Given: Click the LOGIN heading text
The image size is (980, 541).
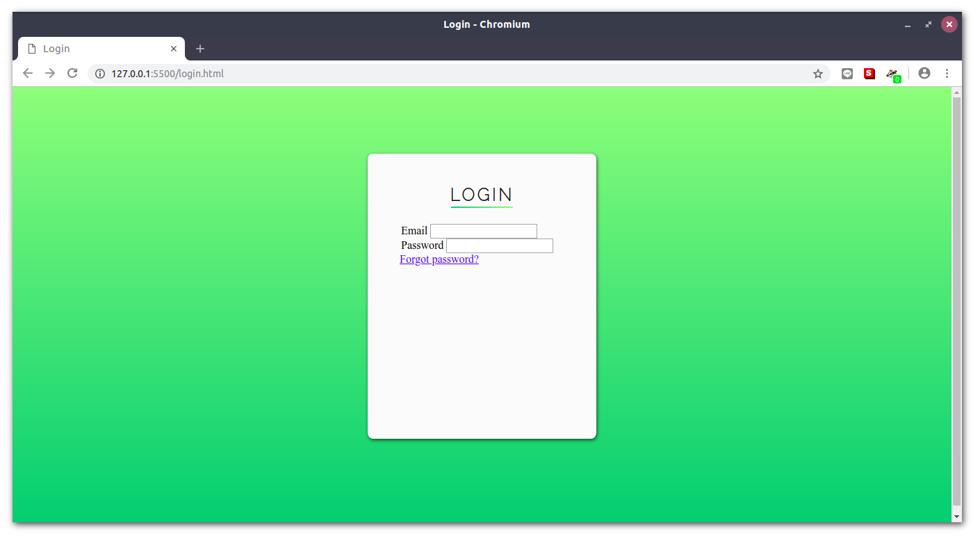Looking at the screenshot, I should pyautogui.click(x=482, y=195).
